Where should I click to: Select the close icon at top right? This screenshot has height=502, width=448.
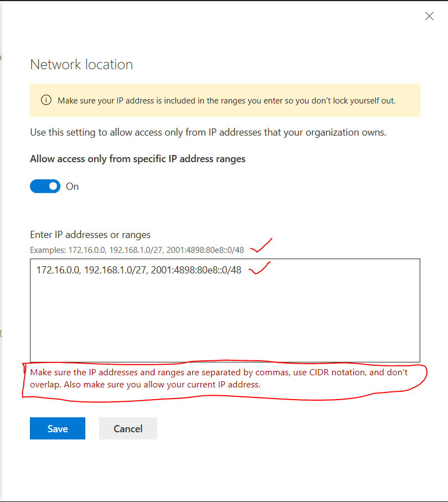[429, 16]
